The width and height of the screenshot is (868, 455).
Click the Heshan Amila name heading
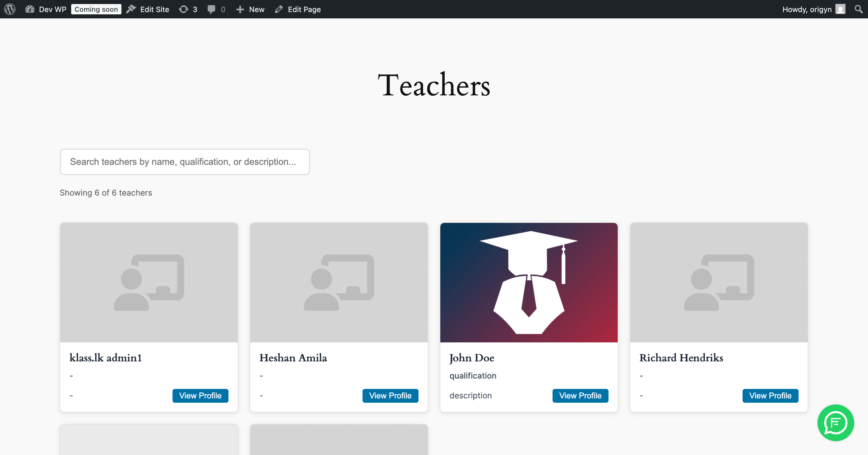293,358
